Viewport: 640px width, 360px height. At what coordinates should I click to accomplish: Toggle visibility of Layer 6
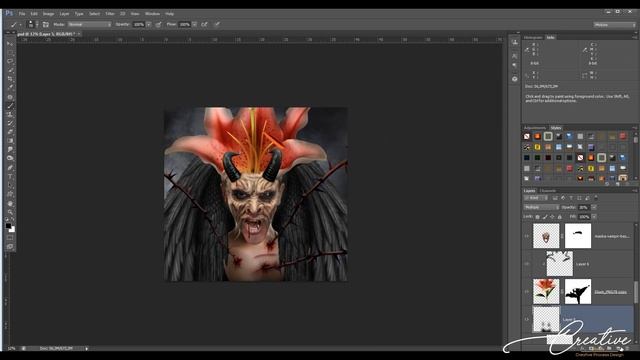point(527,264)
